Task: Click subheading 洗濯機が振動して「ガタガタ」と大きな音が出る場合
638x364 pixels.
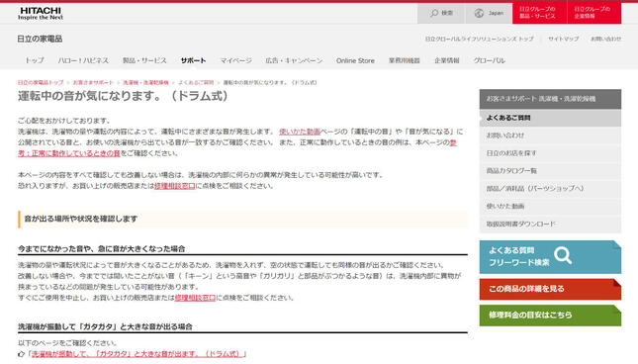Action: point(105,326)
